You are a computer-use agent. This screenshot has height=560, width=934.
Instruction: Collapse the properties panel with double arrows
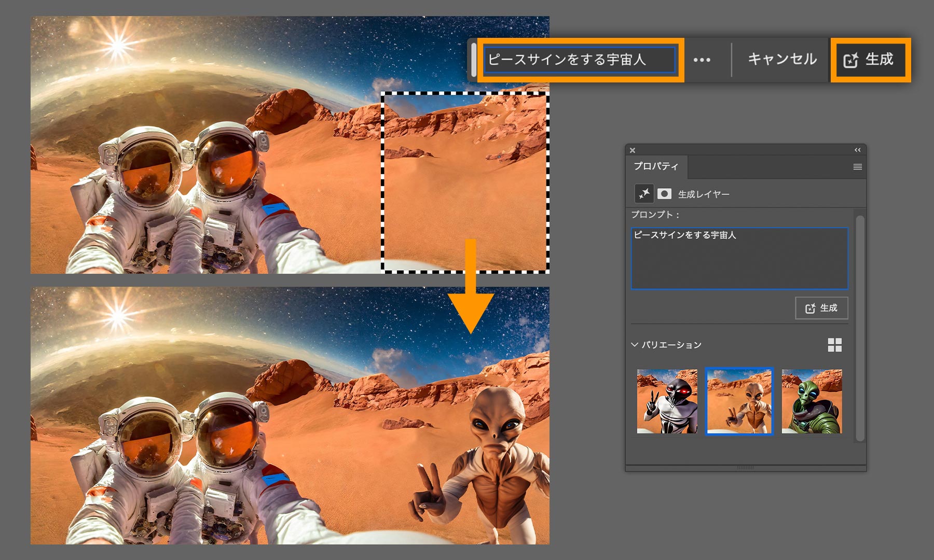point(858,150)
